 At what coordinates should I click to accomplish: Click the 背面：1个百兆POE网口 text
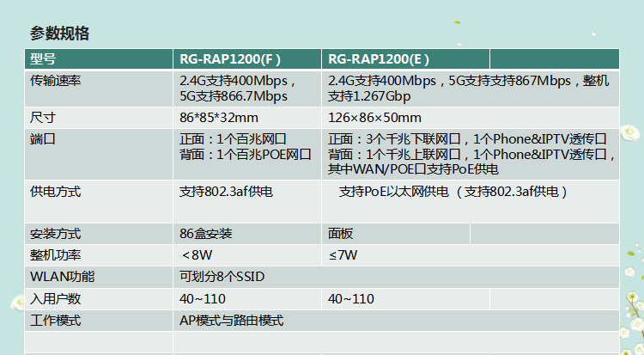point(245,154)
